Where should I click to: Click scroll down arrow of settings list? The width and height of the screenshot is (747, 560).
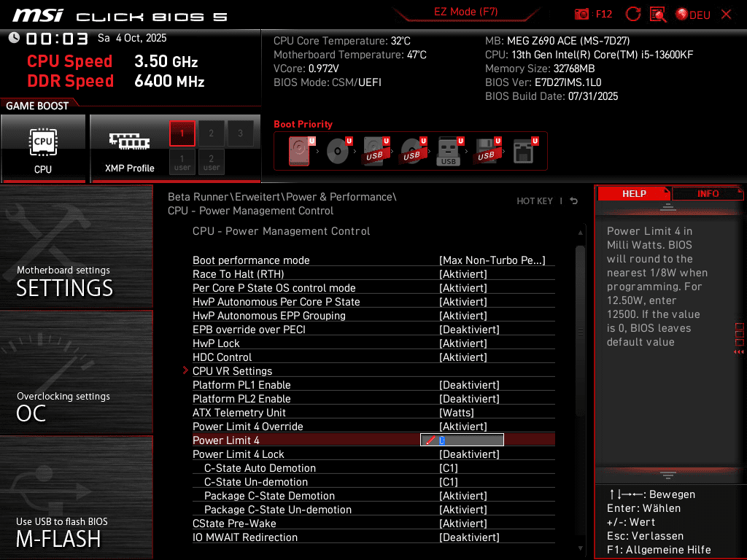point(580,548)
